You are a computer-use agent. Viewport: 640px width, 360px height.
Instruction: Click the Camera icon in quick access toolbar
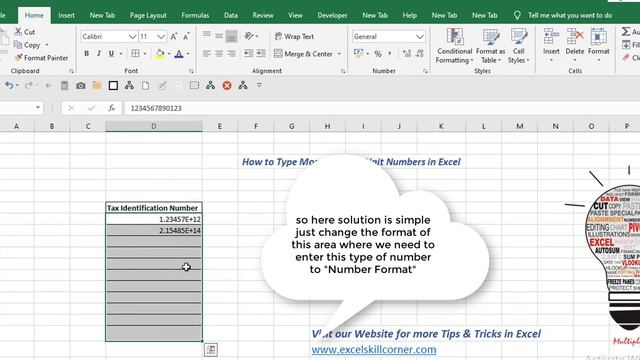tap(80, 85)
